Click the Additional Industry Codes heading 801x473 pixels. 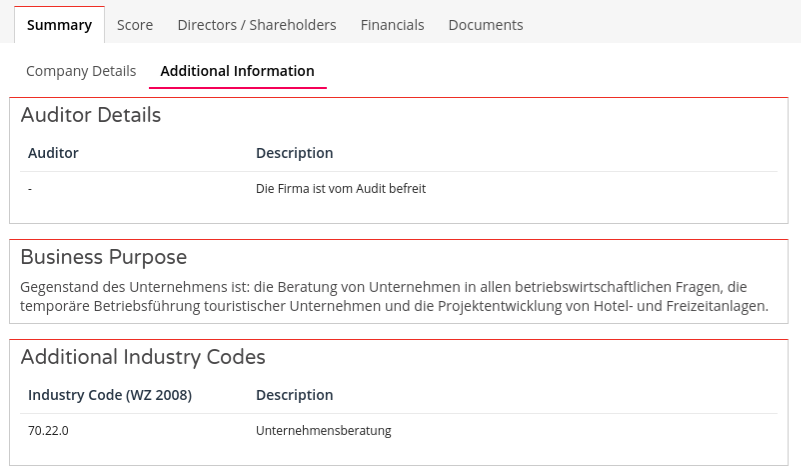point(143,357)
